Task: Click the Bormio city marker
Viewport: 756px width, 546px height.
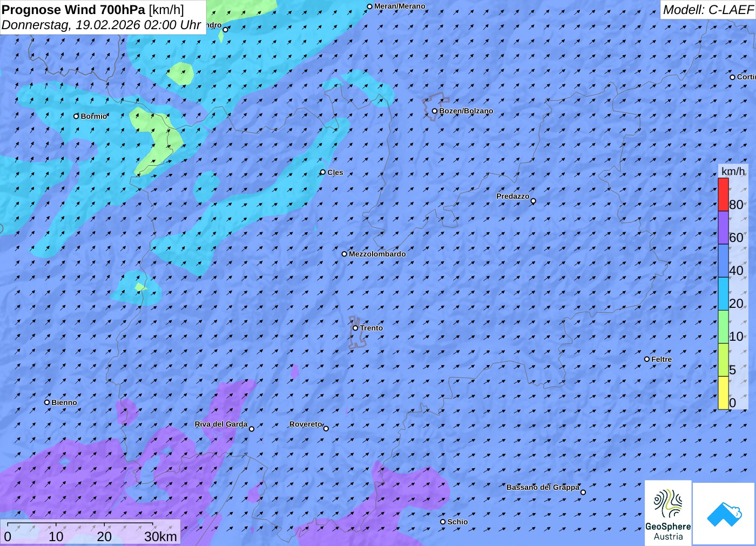Action: (x=76, y=116)
